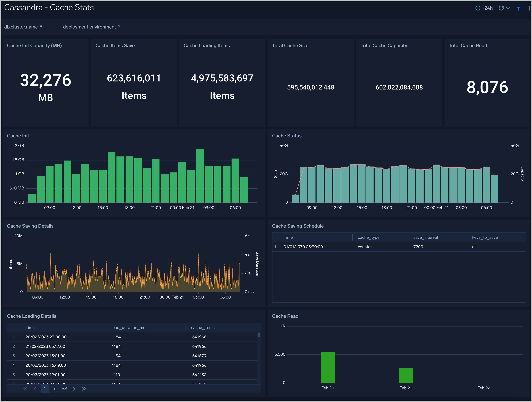Click the Cache Items Save panel title
The image size is (532, 402).
click(x=115, y=46)
